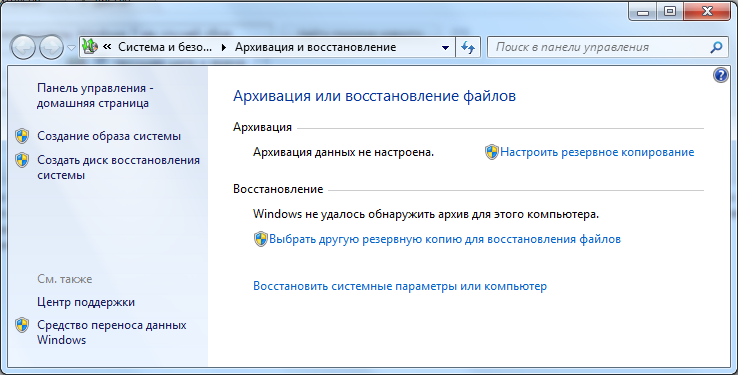The height and width of the screenshot is (375, 738).
Task: Click the Refresh button in address bar
Action: [x=468, y=47]
